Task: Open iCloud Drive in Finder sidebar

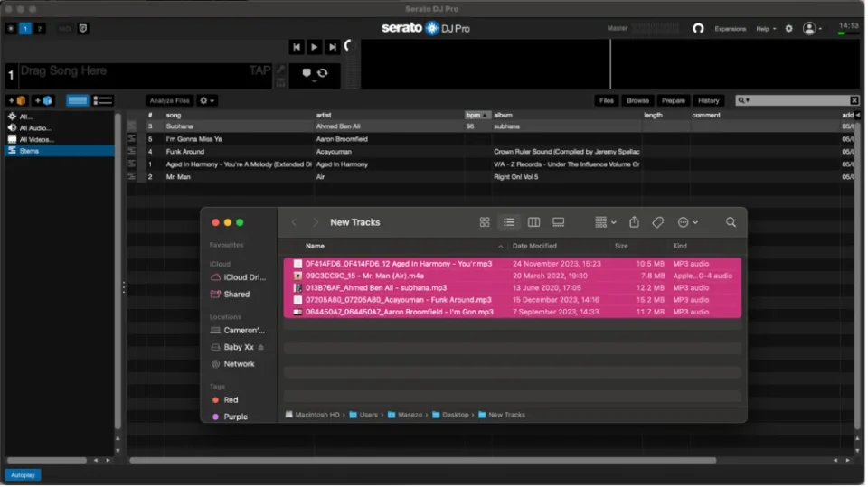Action: point(239,277)
